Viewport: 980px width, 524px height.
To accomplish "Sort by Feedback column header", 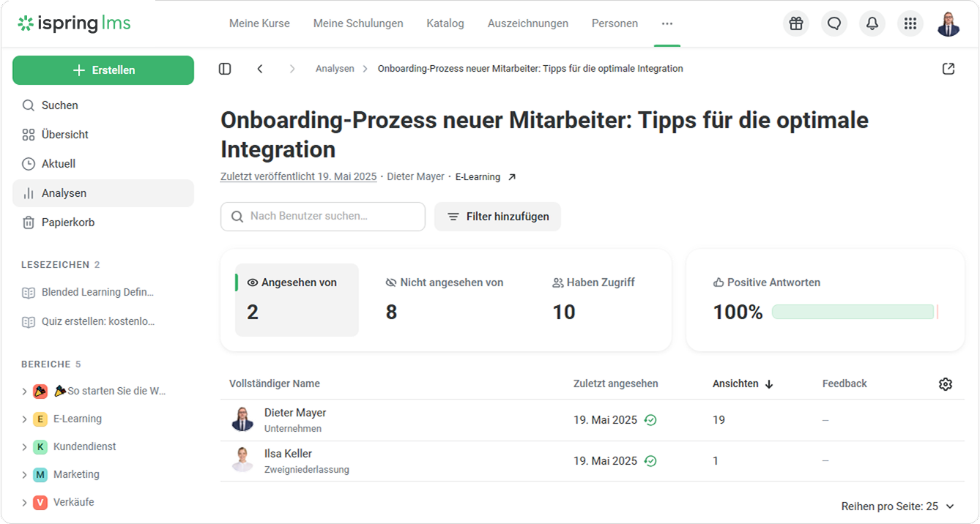I will click(x=844, y=384).
